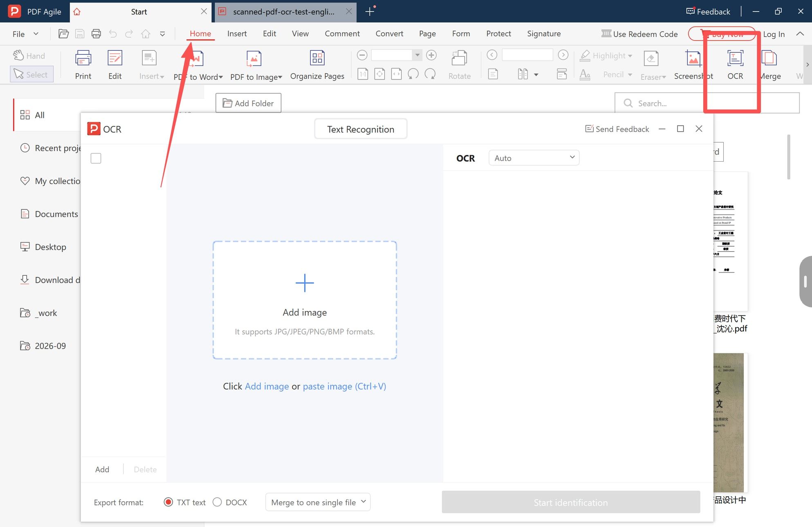The width and height of the screenshot is (812, 527).
Task: Click Log In
Action: [774, 34]
